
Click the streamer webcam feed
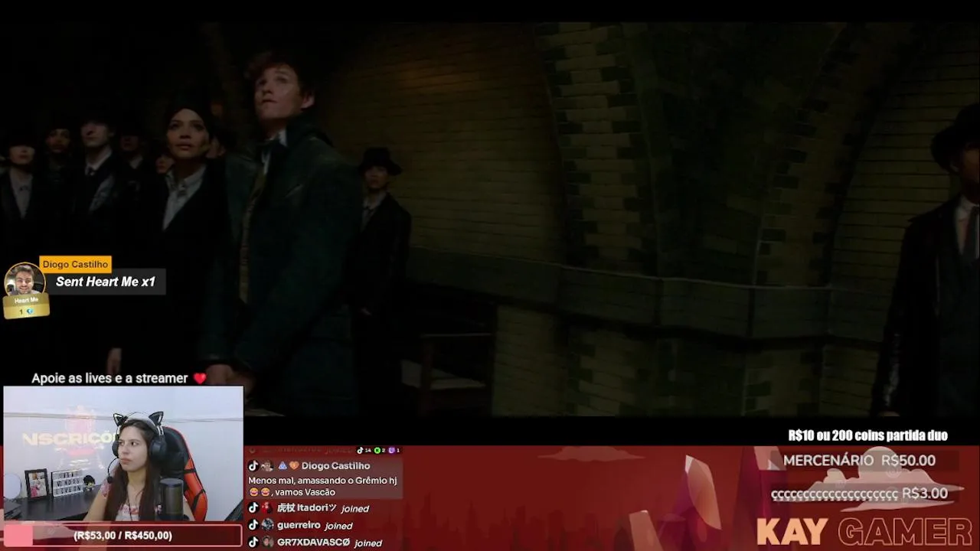[x=122, y=454]
